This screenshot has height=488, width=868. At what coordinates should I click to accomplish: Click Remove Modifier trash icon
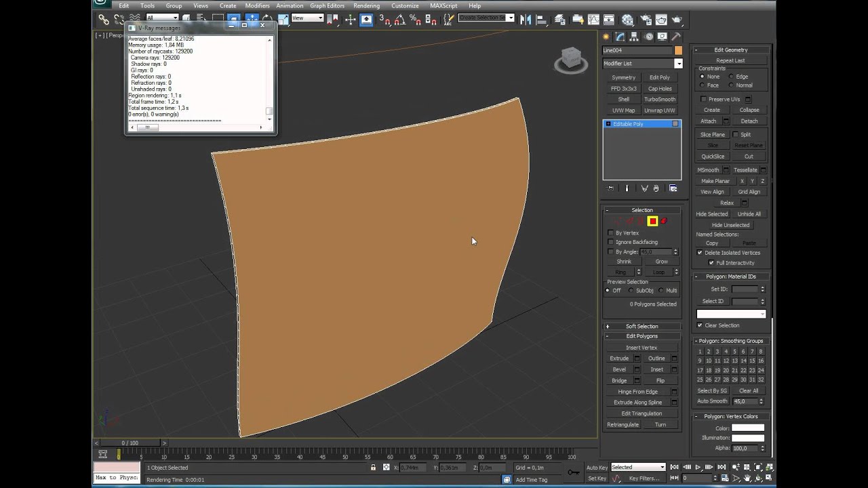(x=656, y=188)
